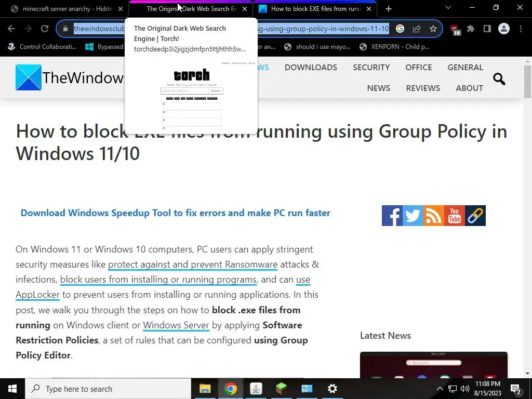This screenshot has height=399, width=532.
Task: Open the ABOUT menu item
Action: click(470, 88)
